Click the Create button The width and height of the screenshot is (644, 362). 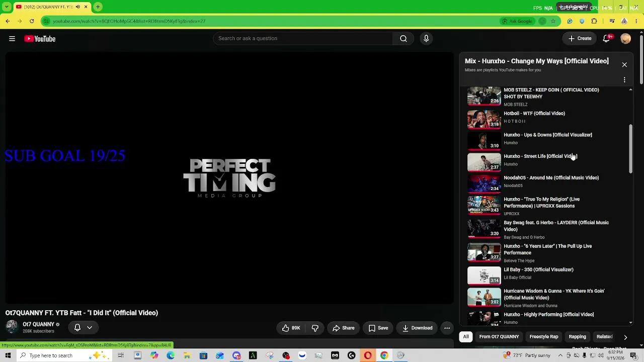click(580, 39)
